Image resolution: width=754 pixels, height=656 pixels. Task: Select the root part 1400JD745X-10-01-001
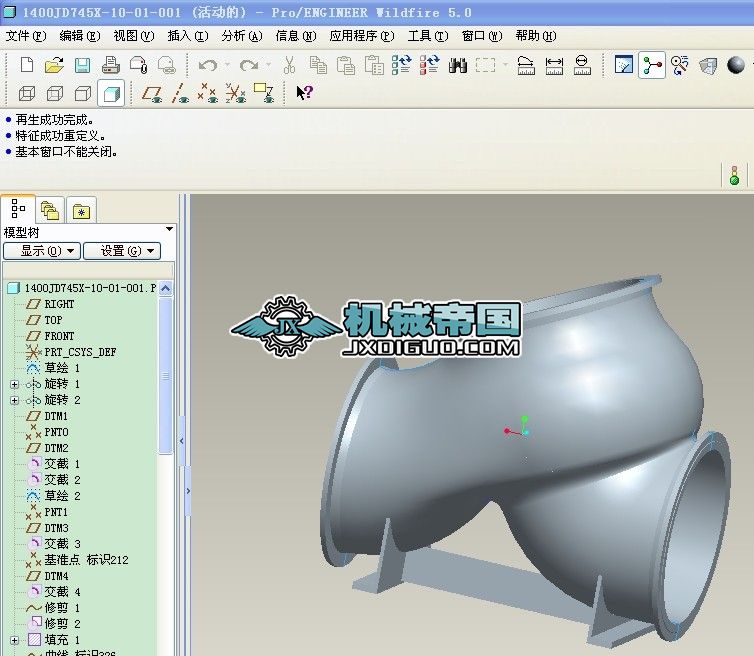[x=82, y=288]
